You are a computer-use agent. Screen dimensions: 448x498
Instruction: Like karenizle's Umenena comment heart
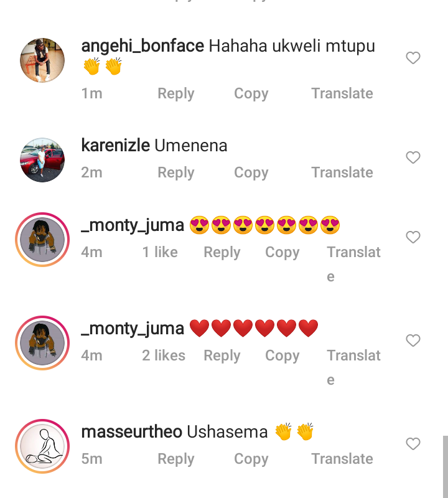(413, 157)
